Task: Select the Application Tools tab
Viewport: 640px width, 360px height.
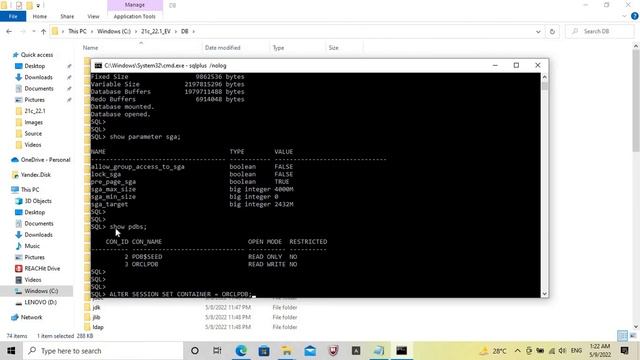Action: click(135, 16)
